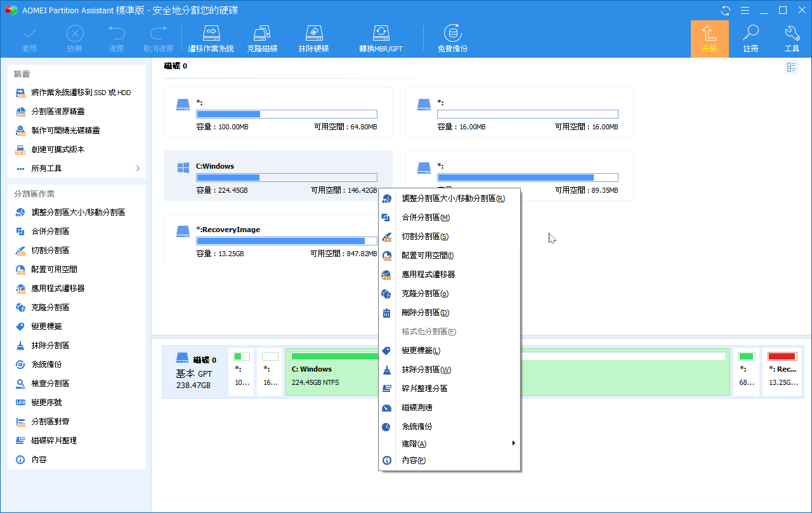Choose 系統備份 in context menu
Viewport: 812px width, 513px height.
coord(449,427)
